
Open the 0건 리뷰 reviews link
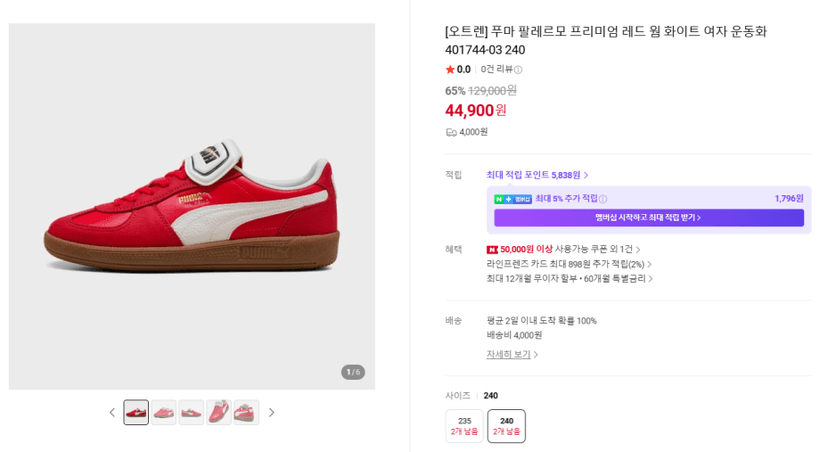click(496, 69)
